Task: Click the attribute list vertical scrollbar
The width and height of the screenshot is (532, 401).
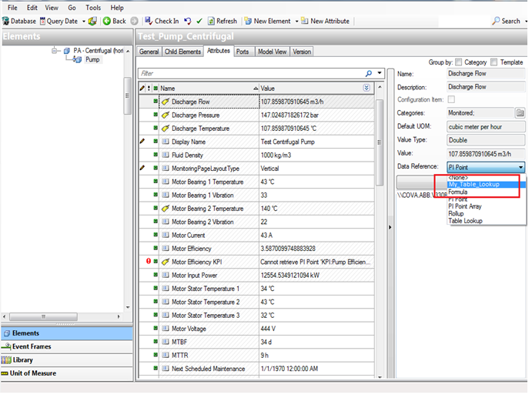Action: tap(380, 142)
